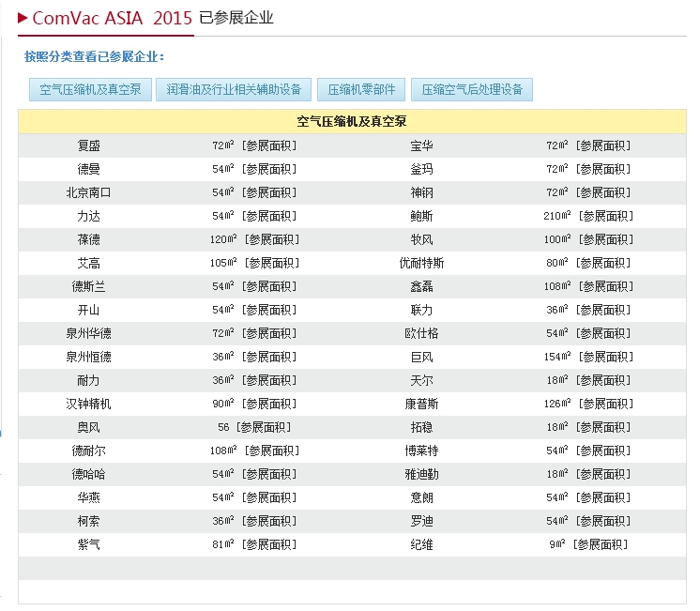This screenshot has width=700, height=611.
Task: Select exhibitor 葆德
Action: pyautogui.click(x=88, y=239)
